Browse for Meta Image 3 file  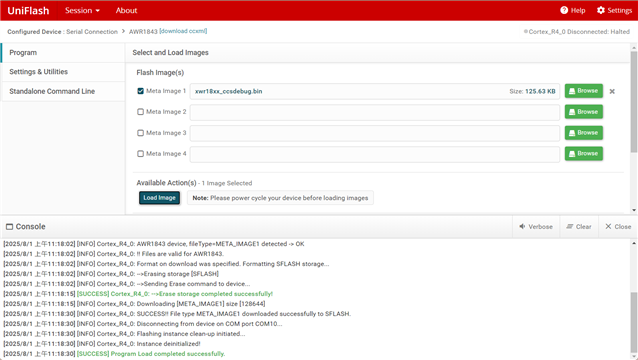(583, 133)
